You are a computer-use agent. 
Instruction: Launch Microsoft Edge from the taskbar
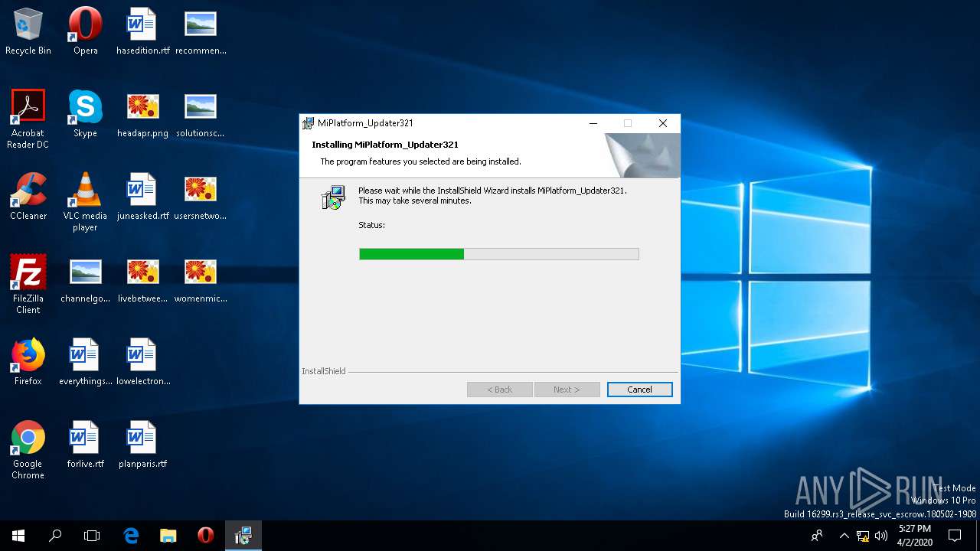coord(131,536)
